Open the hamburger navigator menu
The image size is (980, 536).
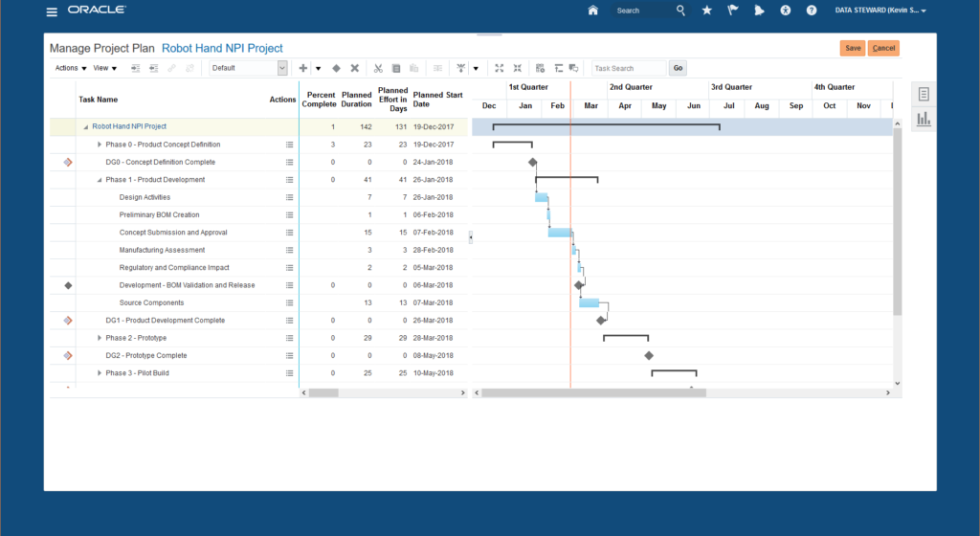52,11
